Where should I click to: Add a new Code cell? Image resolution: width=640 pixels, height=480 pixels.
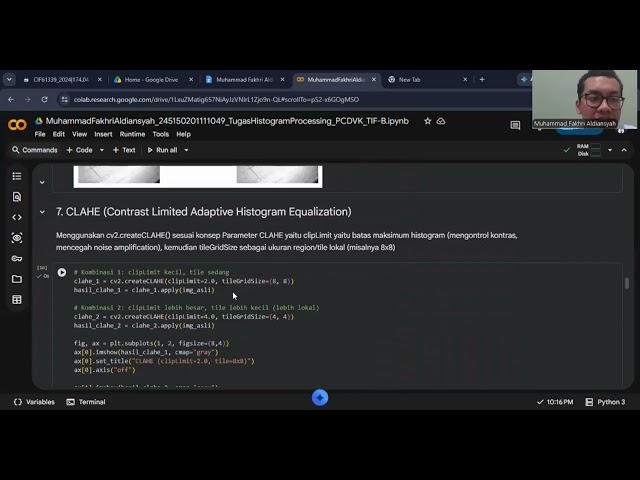[80, 150]
